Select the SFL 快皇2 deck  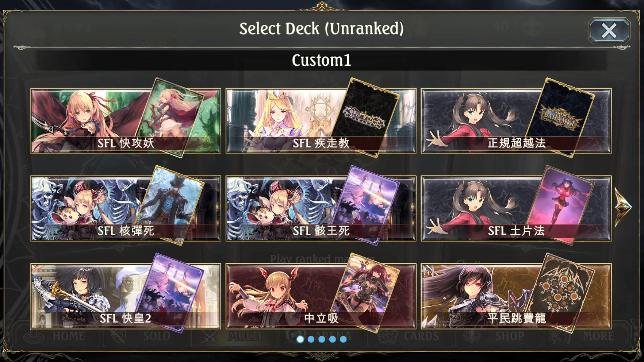coord(125,296)
